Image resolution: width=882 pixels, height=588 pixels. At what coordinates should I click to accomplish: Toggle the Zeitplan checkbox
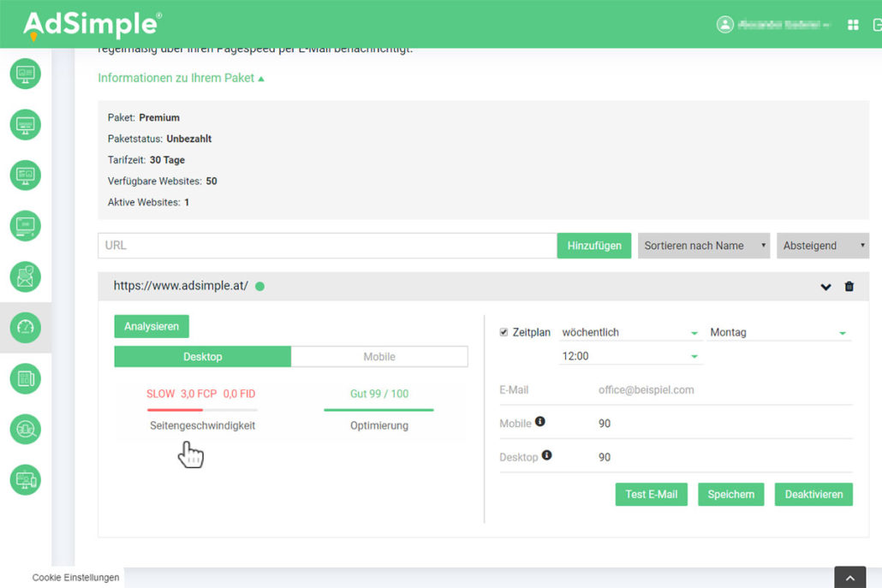tap(504, 332)
